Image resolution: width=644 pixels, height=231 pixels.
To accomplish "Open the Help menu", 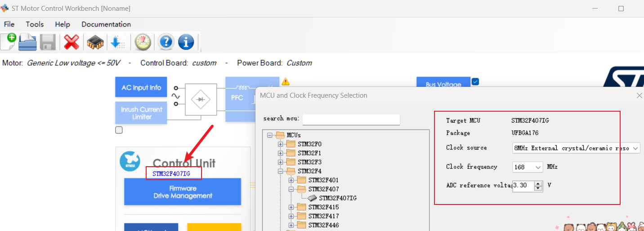I will 63,24.
